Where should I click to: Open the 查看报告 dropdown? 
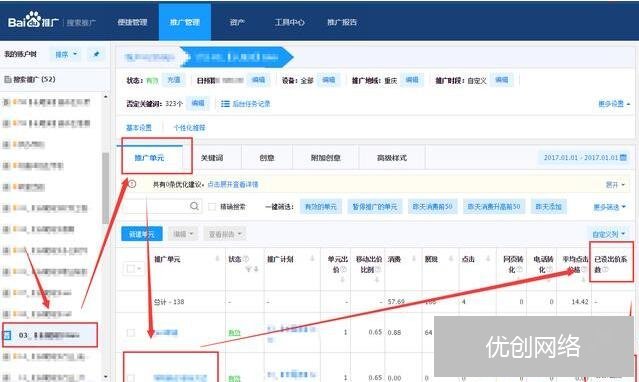(225, 234)
